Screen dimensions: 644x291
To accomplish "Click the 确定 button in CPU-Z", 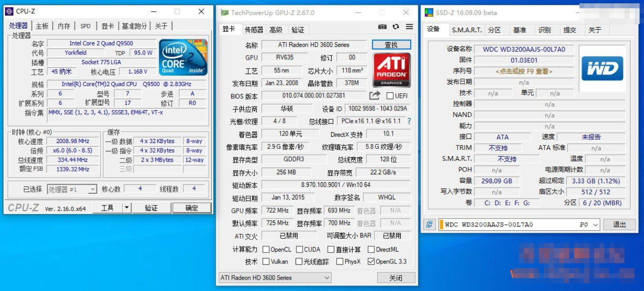I will click(192, 208).
